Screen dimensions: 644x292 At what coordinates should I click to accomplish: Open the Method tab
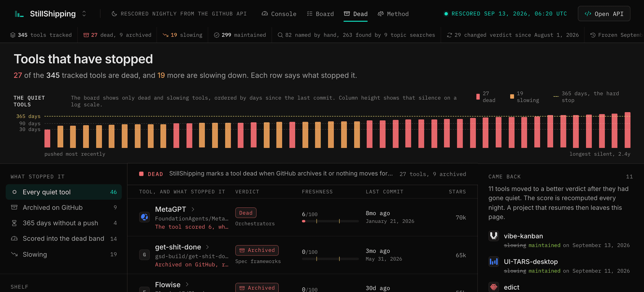[x=393, y=14]
